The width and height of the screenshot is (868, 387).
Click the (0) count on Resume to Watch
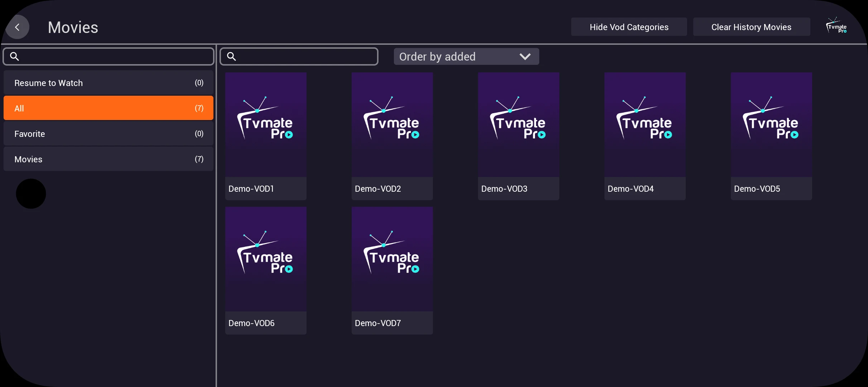click(199, 83)
